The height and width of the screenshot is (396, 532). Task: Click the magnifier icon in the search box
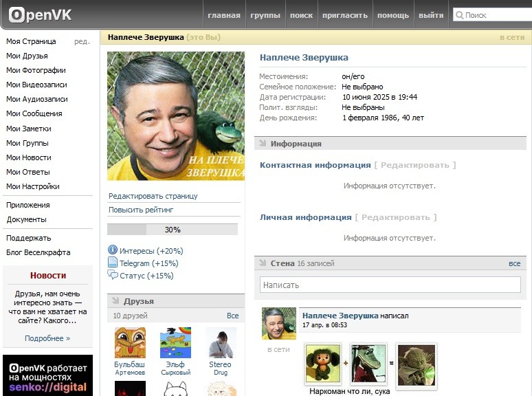pos(459,15)
